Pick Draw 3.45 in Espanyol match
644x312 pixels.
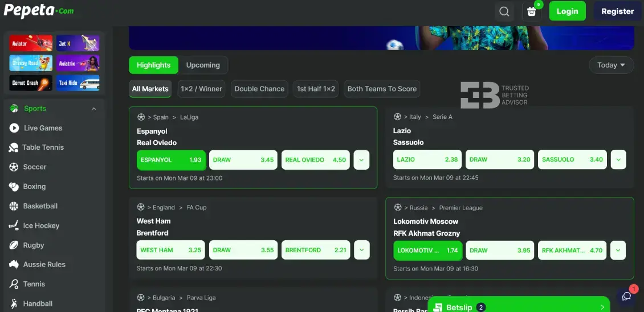click(x=243, y=159)
